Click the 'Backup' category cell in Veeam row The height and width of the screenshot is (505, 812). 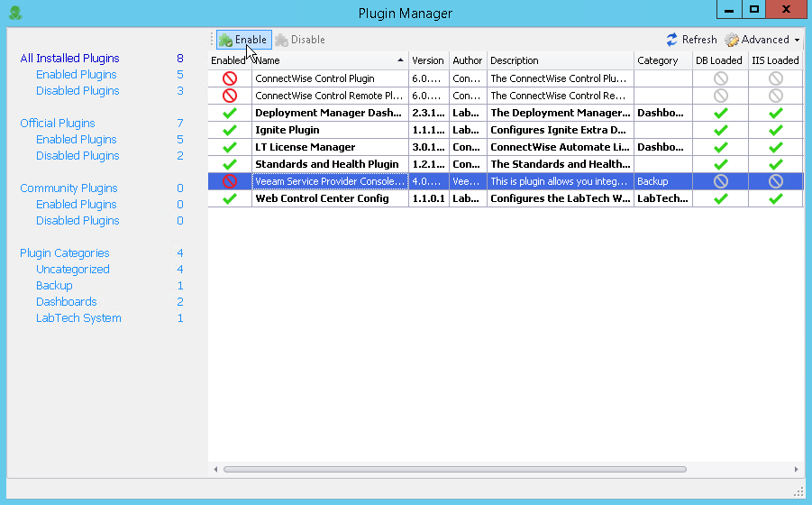[x=663, y=181]
